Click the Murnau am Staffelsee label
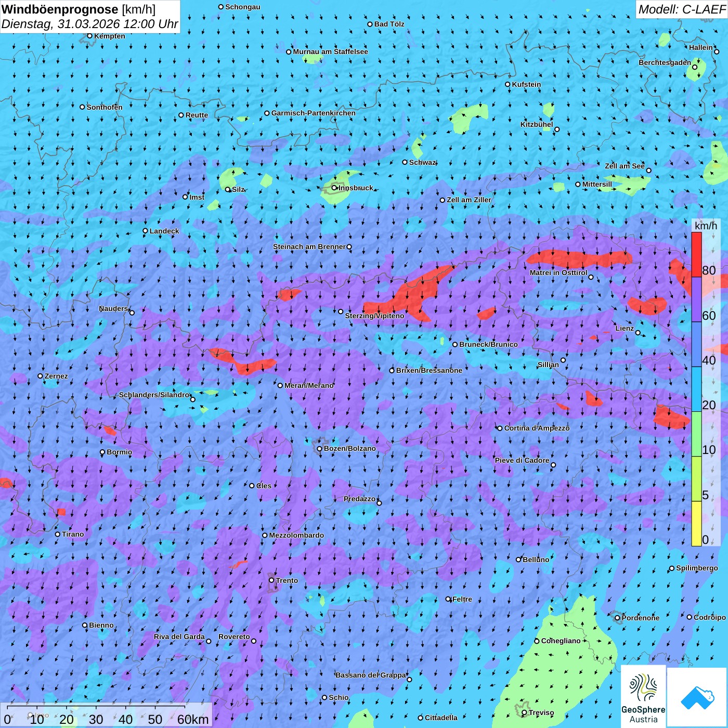 330,51
